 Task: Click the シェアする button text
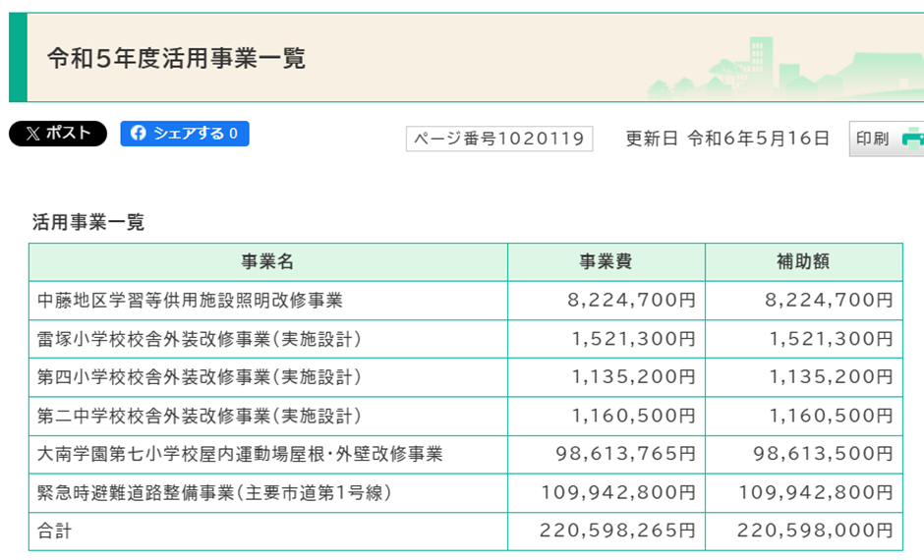(x=189, y=134)
